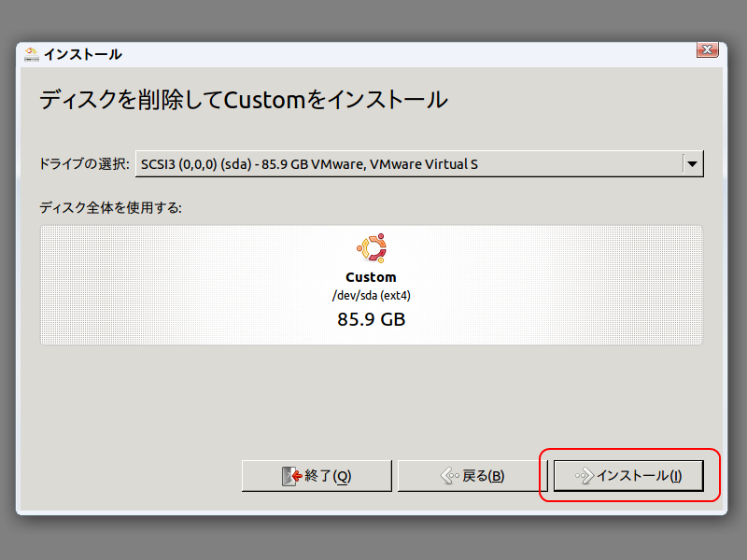The image size is (747, 560).
Task: Click the 戻る(B) back button
Action: [472, 475]
